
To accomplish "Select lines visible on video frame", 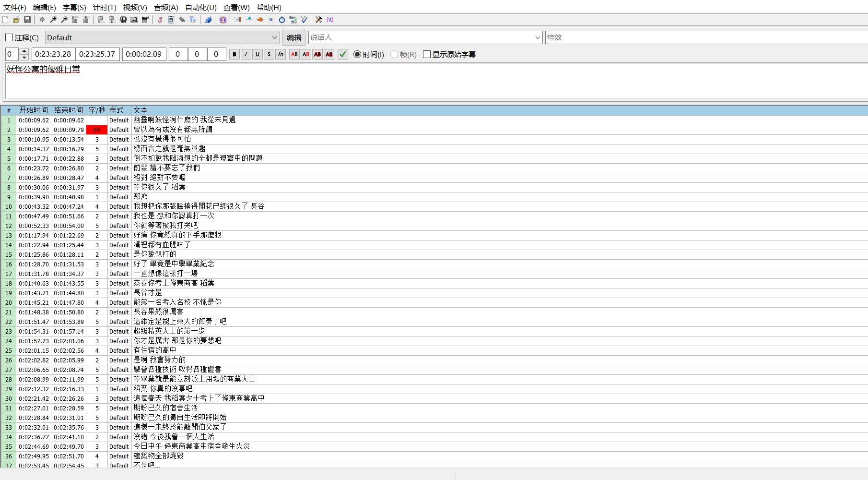I will coord(123,20).
